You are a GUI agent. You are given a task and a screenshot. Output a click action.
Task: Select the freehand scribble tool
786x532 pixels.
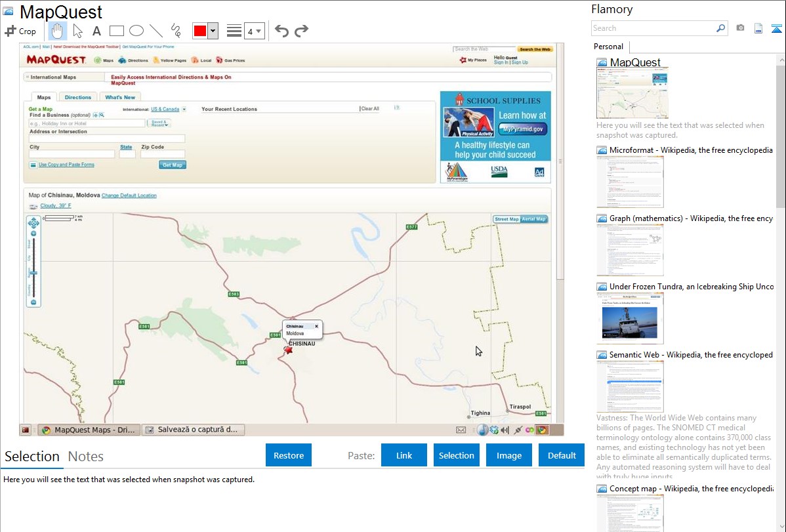[x=176, y=31]
